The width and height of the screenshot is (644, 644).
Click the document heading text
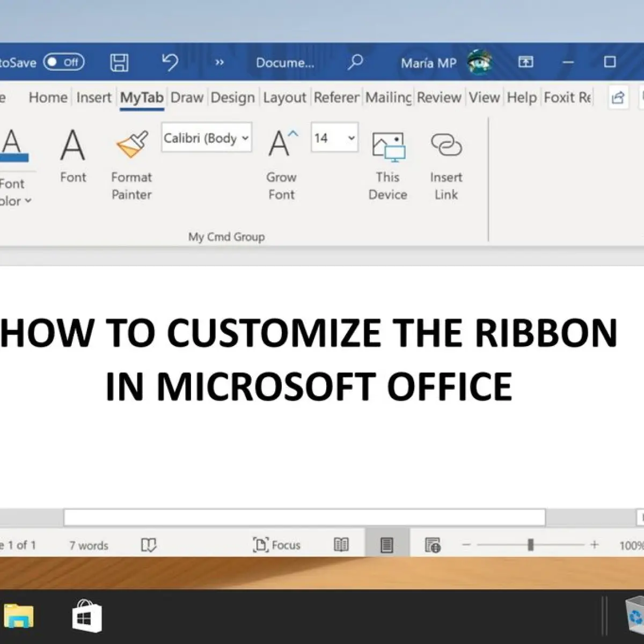(309, 358)
